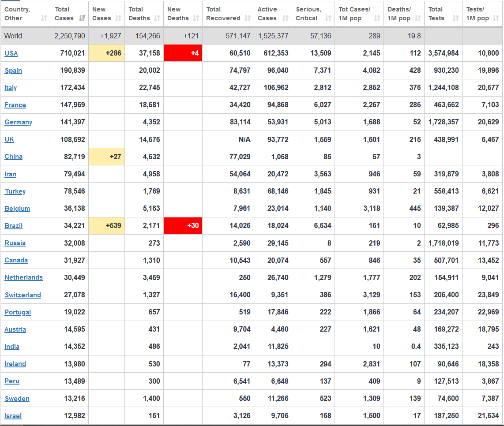Click Spain total deaths value 20,002
Screen dimensions: 504x426
pos(150,71)
